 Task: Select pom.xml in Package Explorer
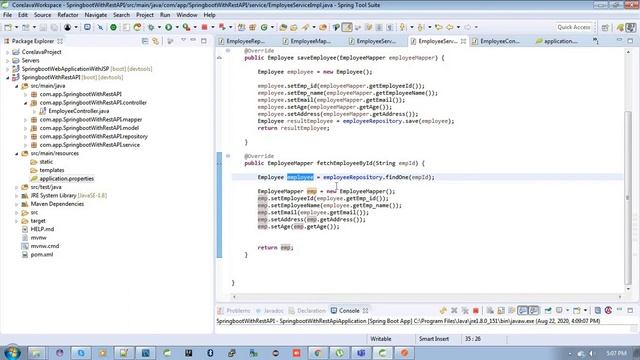42,255
